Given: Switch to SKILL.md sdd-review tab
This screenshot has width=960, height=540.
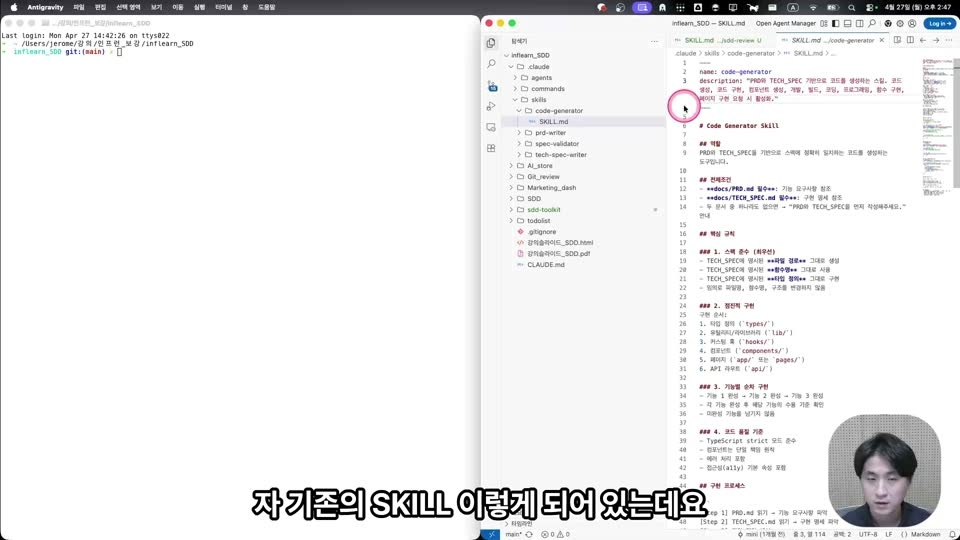Looking at the screenshot, I should coord(722,40).
